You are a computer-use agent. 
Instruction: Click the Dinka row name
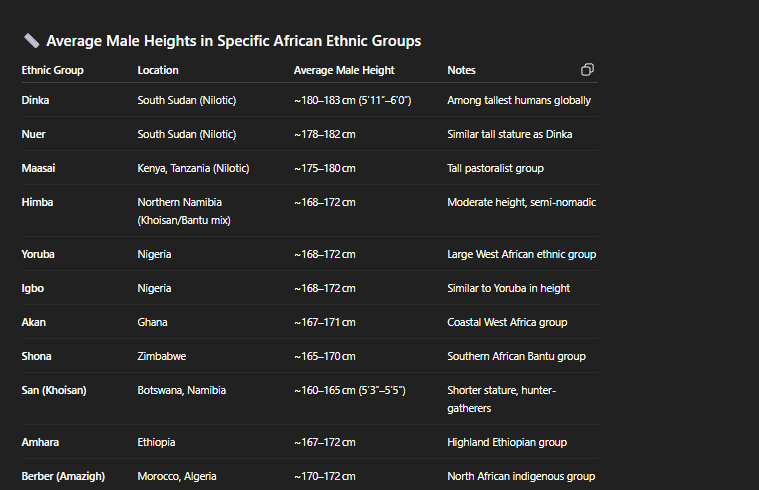point(35,100)
